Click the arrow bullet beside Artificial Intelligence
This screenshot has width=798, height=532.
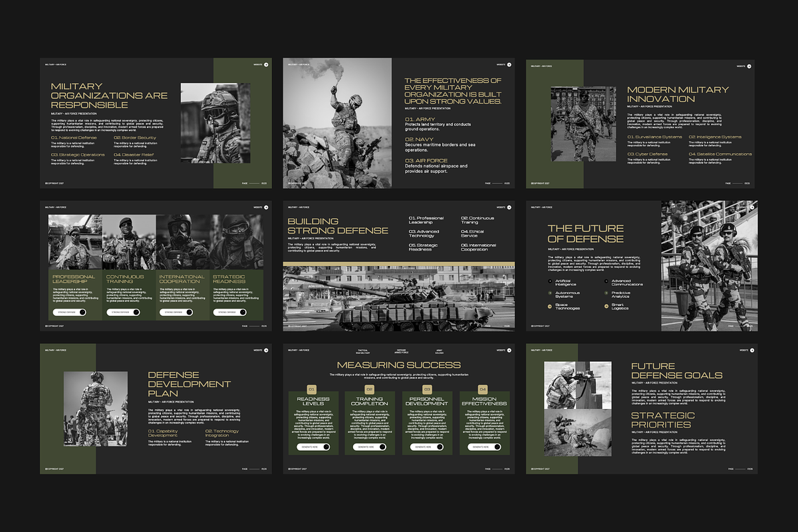(549, 282)
